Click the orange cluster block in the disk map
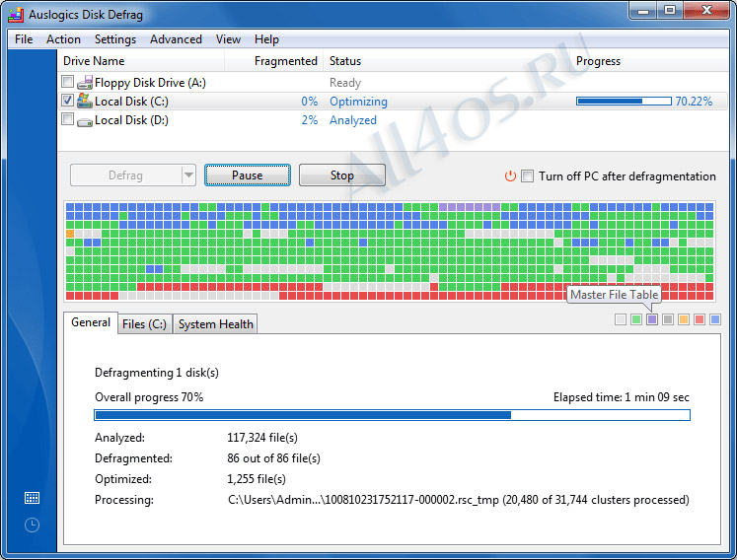Image resolution: width=737 pixels, height=560 pixels. pyautogui.click(x=70, y=234)
